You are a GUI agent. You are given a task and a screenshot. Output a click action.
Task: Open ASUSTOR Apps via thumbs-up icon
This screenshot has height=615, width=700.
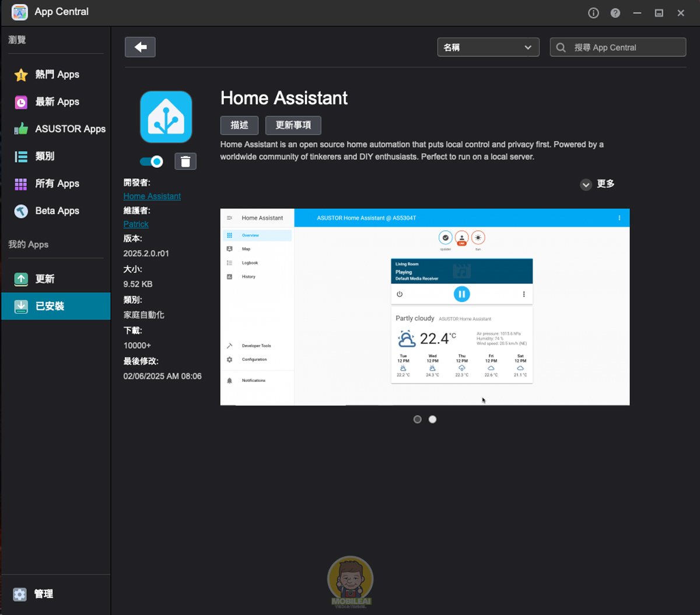pyautogui.click(x=21, y=129)
